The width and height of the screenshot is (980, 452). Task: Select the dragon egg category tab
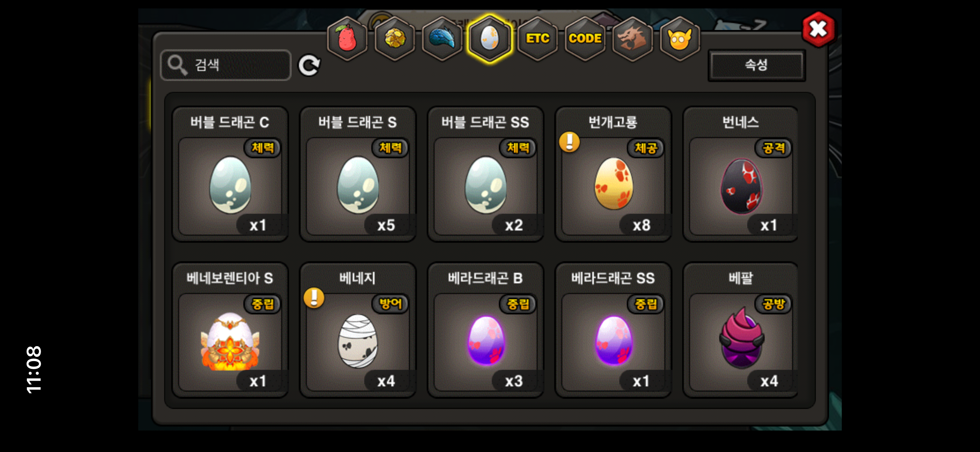[x=490, y=39]
